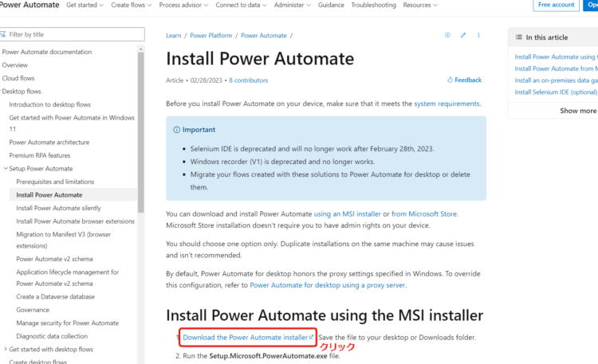Image resolution: width=598 pixels, height=364 pixels.
Task: Open Application lifecycle management for v2 schema
Action: click(68, 278)
